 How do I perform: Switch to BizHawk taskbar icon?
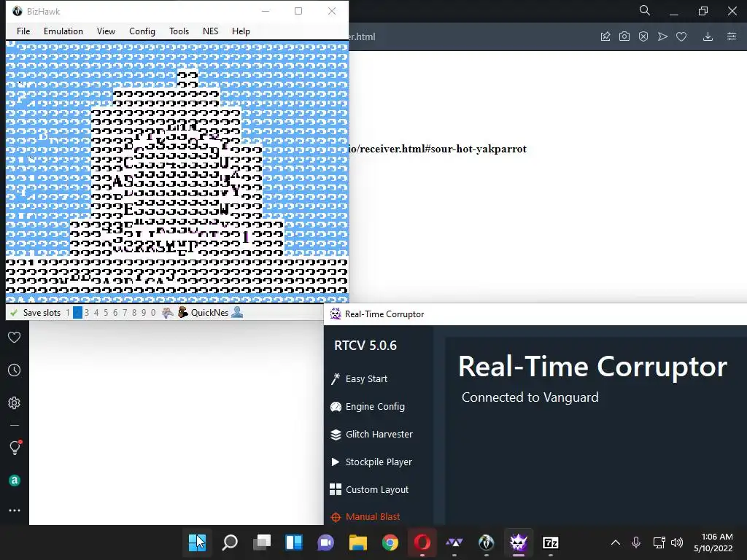point(486,542)
